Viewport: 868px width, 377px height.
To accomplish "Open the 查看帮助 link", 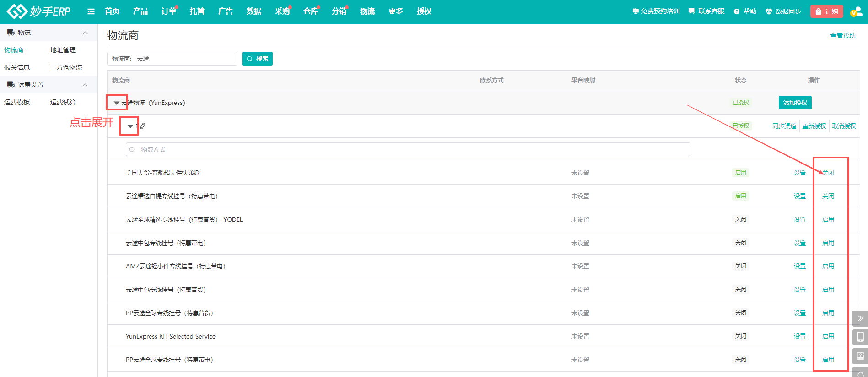I will [x=843, y=35].
